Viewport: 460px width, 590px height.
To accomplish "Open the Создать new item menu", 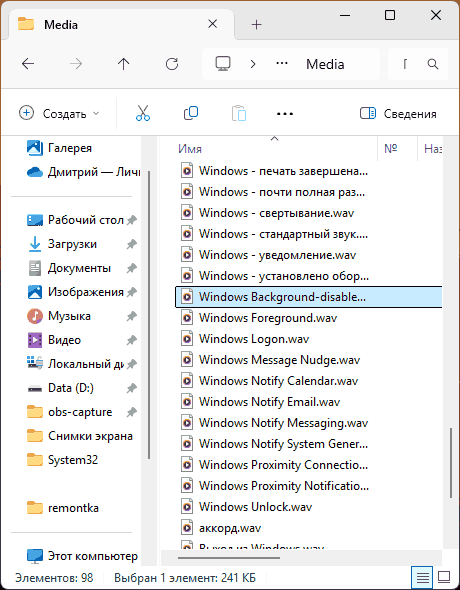I will 59,113.
